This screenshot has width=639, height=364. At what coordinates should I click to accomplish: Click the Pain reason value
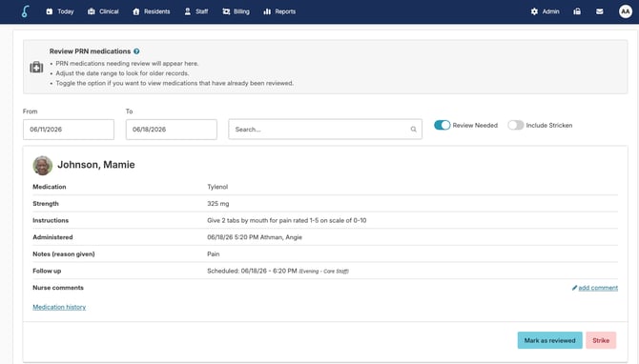213,254
